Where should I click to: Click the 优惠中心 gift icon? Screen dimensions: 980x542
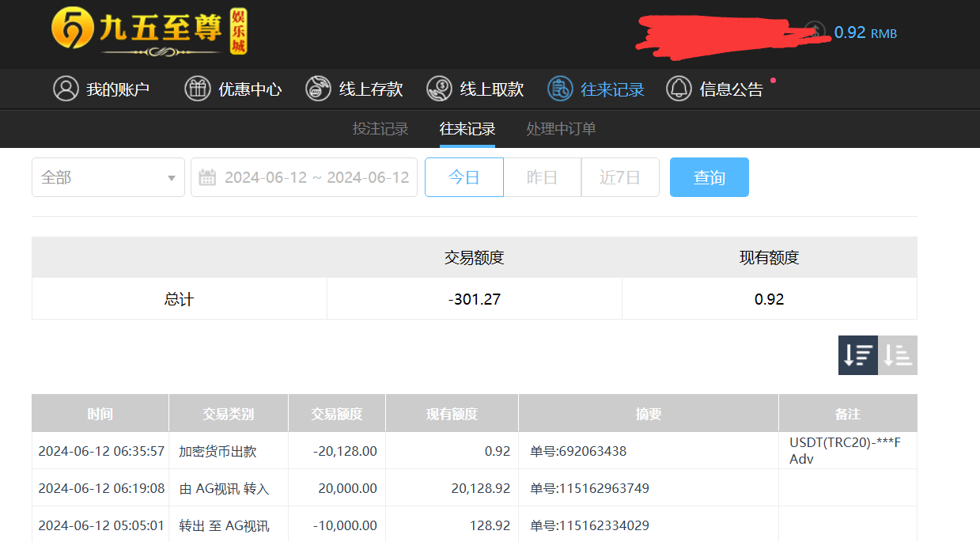[198, 89]
